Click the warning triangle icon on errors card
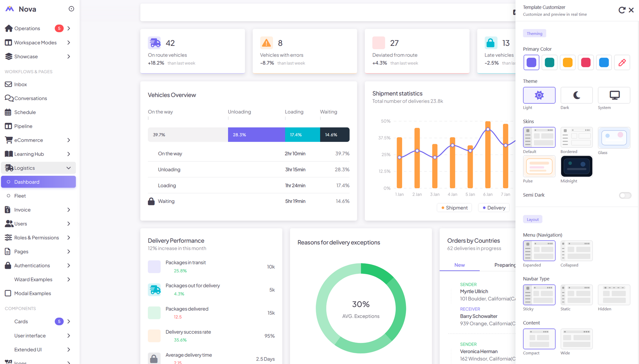This screenshot has width=639, height=364. click(266, 43)
